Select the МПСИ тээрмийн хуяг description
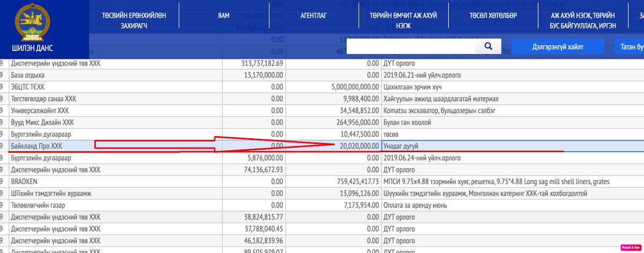644x253 pixels. 496,181
